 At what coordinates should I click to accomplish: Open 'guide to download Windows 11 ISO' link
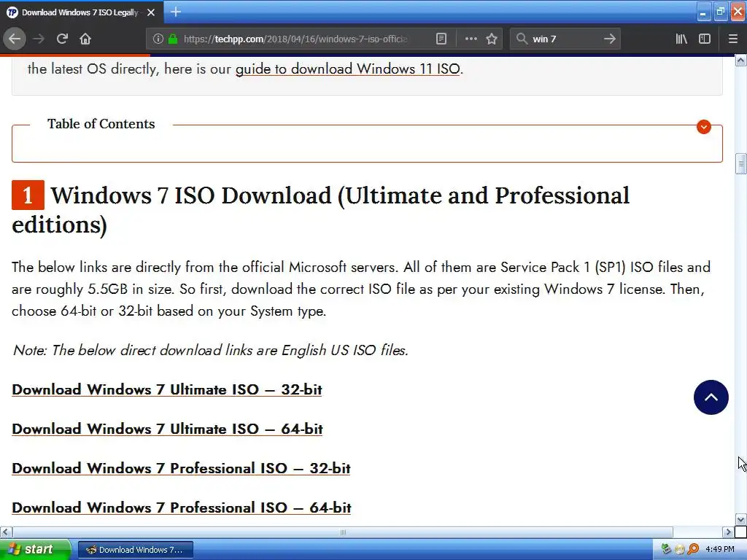[x=348, y=69]
